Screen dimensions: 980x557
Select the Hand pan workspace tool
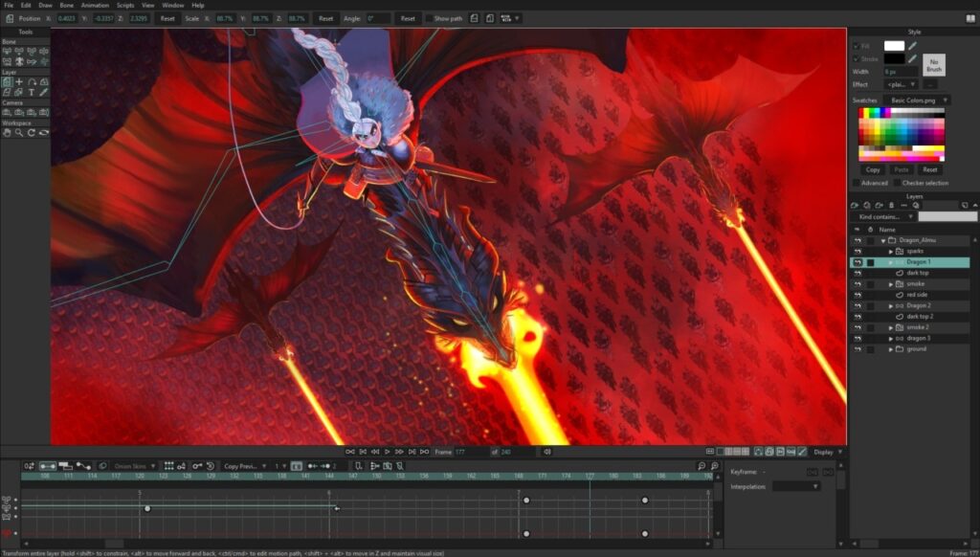pyautogui.click(x=7, y=133)
